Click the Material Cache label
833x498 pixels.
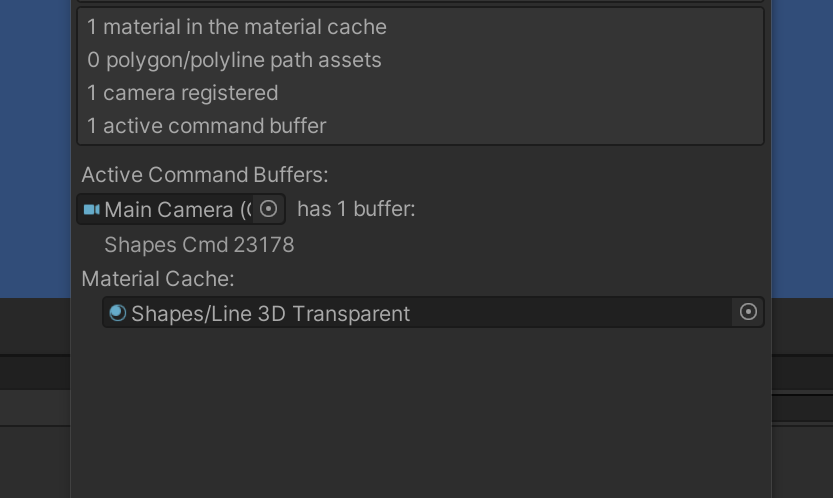(x=158, y=279)
